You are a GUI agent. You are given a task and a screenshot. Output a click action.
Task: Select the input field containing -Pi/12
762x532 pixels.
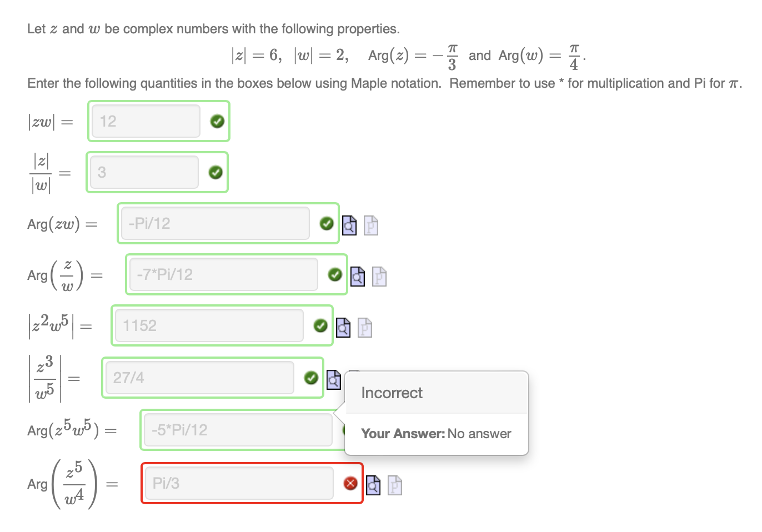pos(215,223)
